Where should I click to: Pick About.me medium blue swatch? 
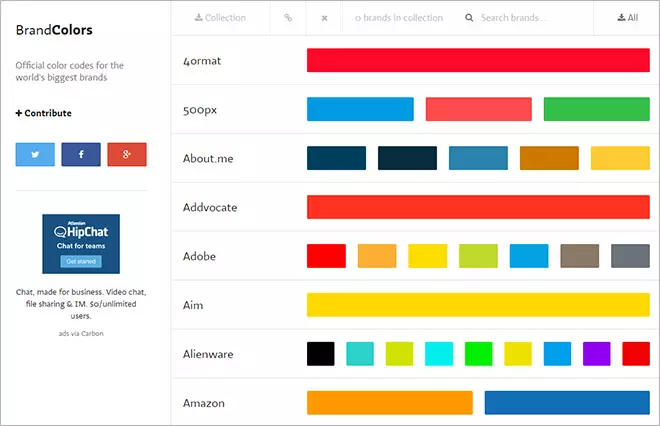click(x=478, y=158)
